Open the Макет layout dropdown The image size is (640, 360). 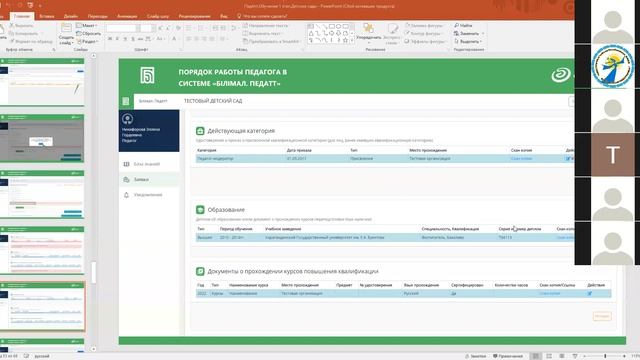tap(87, 25)
